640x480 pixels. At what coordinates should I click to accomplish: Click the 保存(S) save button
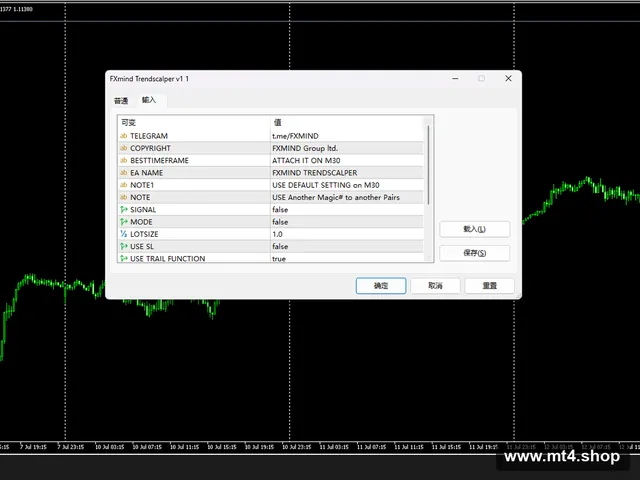click(474, 253)
